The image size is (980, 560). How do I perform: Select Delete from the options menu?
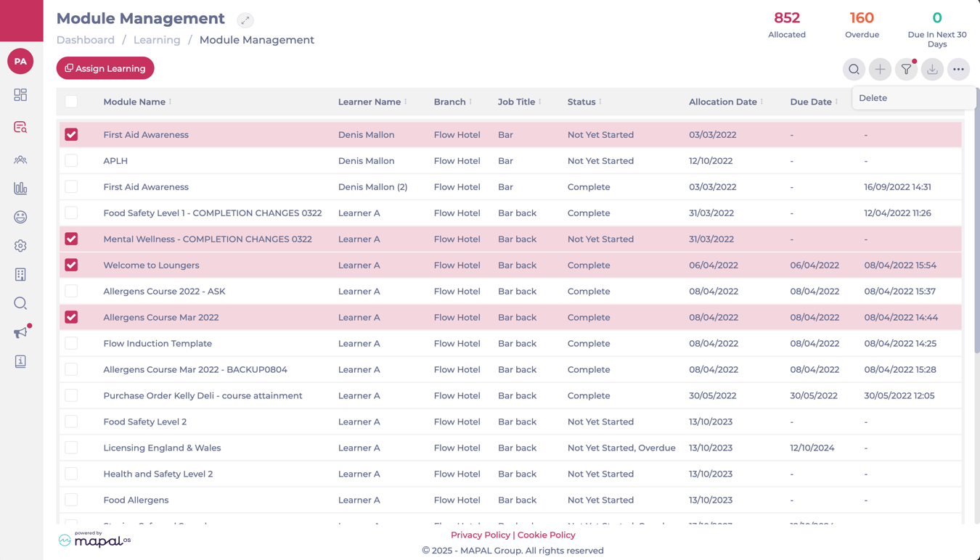(914, 98)
